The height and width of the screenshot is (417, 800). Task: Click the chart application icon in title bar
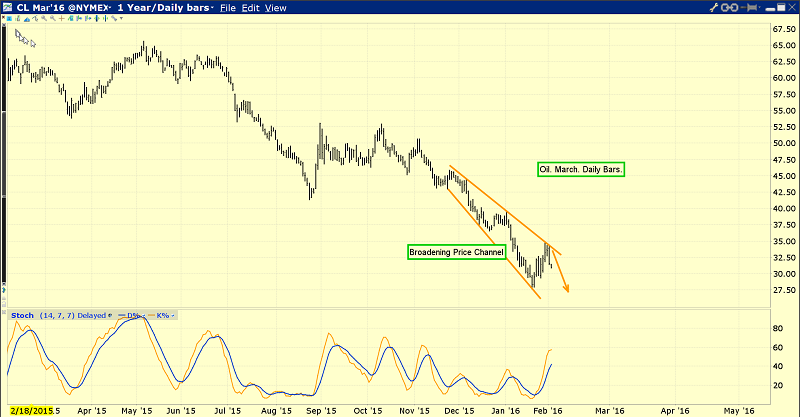coord(8,8)
